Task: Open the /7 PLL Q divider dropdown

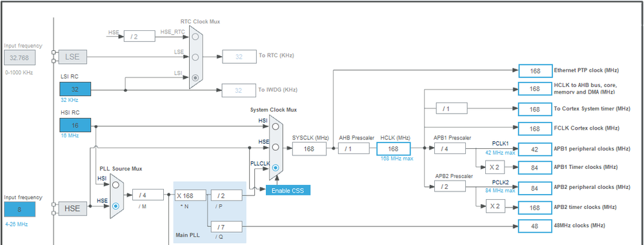Action: click(x=226, y=226)
